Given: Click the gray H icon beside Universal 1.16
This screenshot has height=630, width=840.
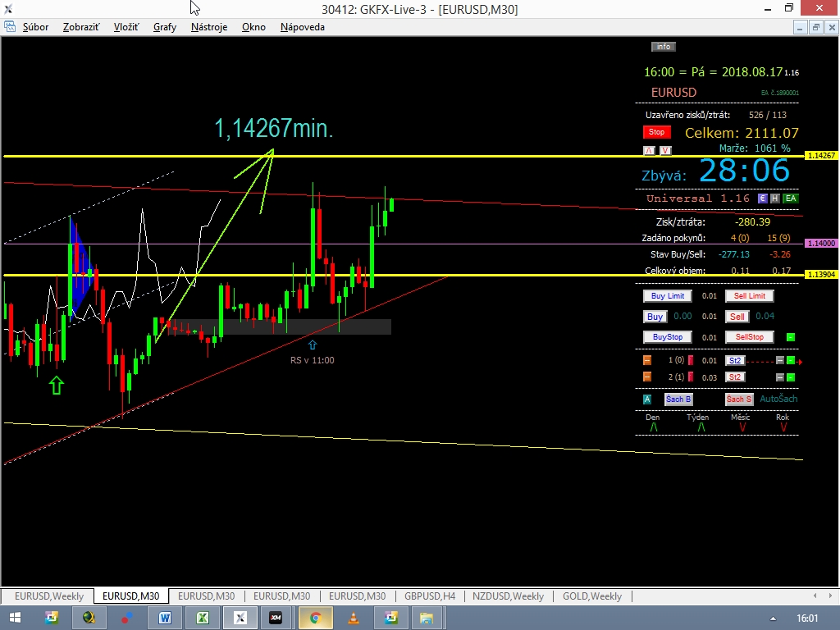Looking at the screenshot, I should [774, 199].
